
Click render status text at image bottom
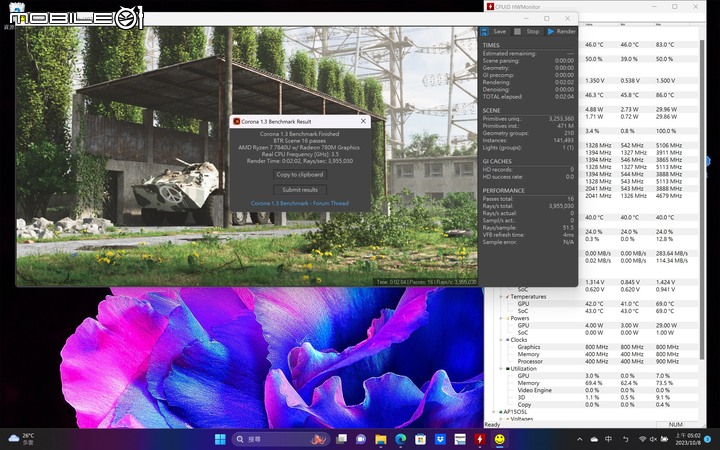pyautogui.click(x=426, y=282)
